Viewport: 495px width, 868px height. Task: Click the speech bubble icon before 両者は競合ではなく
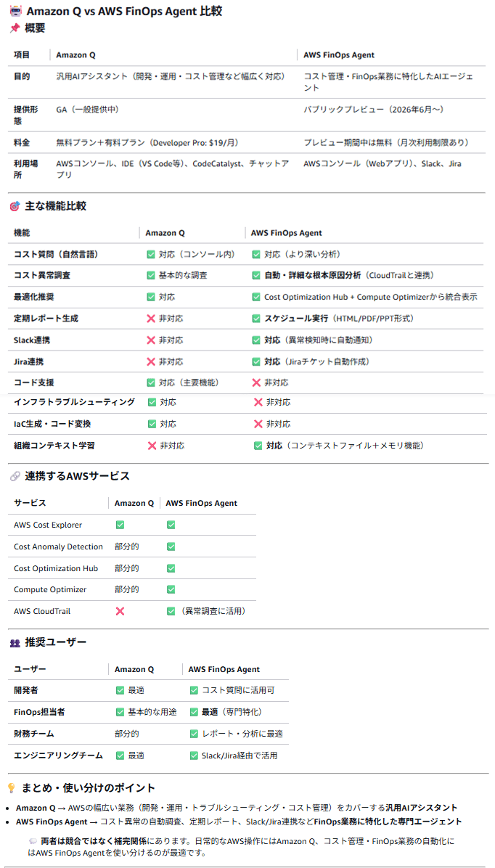click(x=33, y=840)
